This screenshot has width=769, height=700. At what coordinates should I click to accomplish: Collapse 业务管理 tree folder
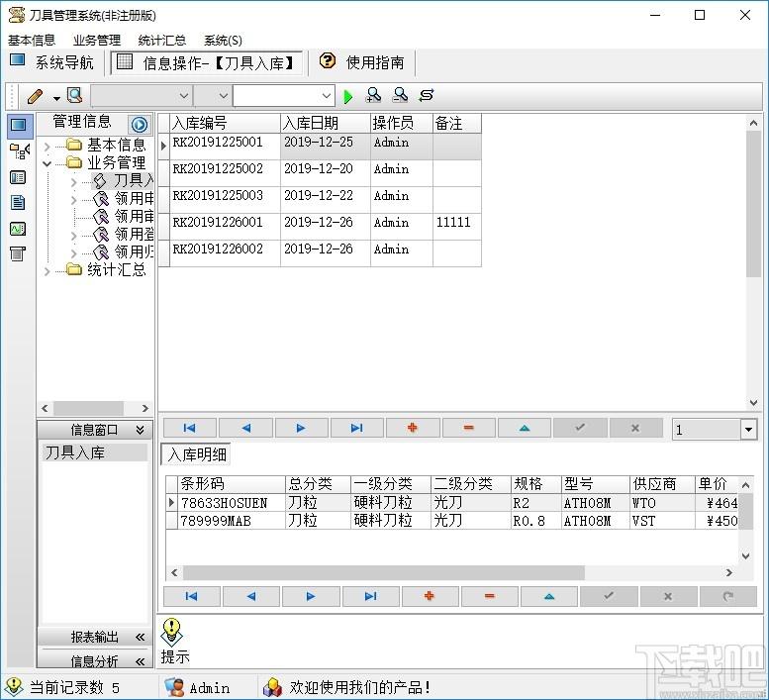point(47,163)
